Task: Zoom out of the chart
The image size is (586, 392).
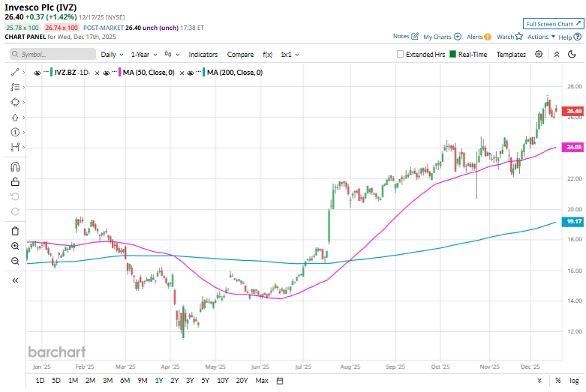Action: [x=15, y=261]
